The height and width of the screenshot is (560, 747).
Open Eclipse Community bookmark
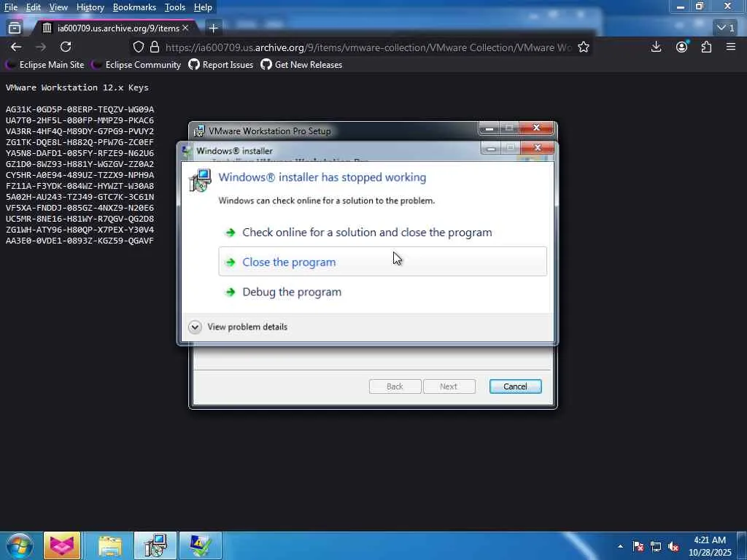pyautogui.click(x=136, y=65)
